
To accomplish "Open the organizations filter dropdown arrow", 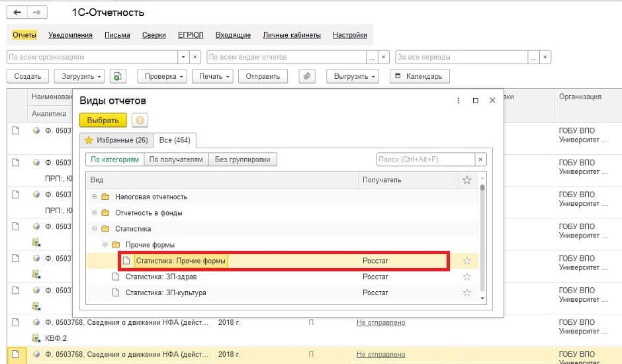I will tap(183, 57).
